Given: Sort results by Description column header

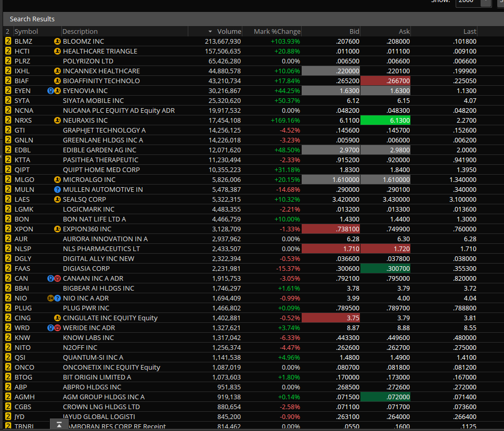Looking at the screenshot, I should (x=125, y=31).
